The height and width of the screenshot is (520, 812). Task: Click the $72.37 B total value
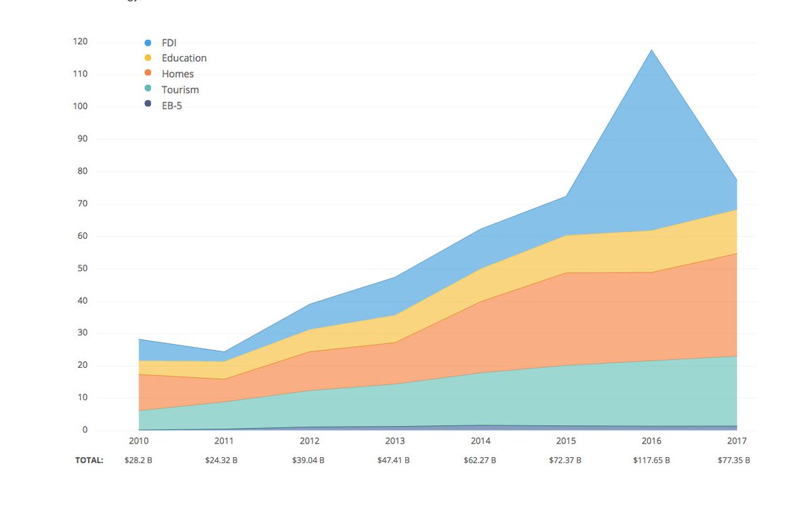coord(566,460)
